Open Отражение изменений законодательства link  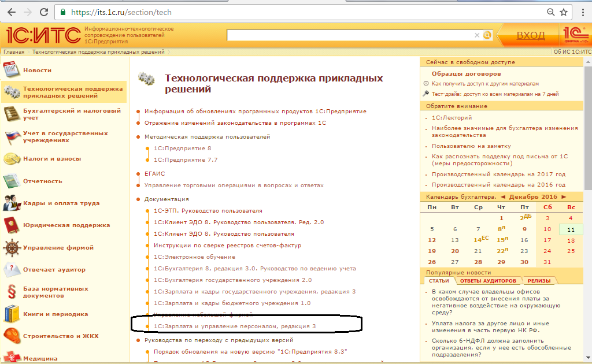coord(235,123)
